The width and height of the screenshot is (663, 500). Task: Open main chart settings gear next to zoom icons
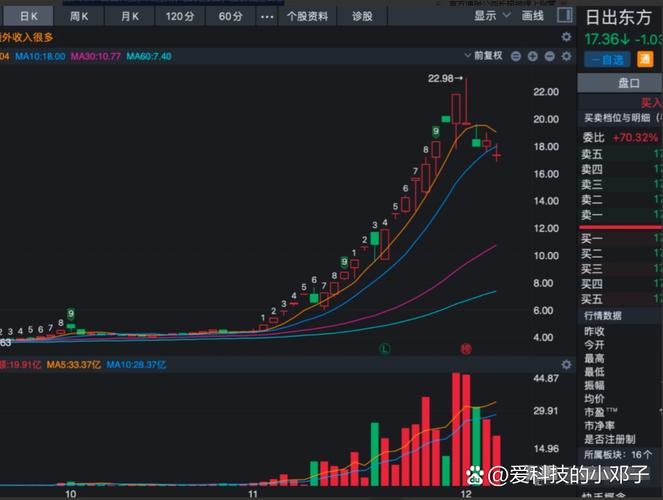pyautogui.click(x=566, y=56)
